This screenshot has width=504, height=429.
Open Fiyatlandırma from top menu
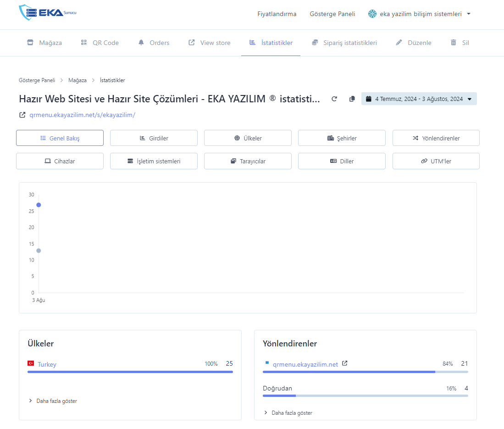point(277,14)
